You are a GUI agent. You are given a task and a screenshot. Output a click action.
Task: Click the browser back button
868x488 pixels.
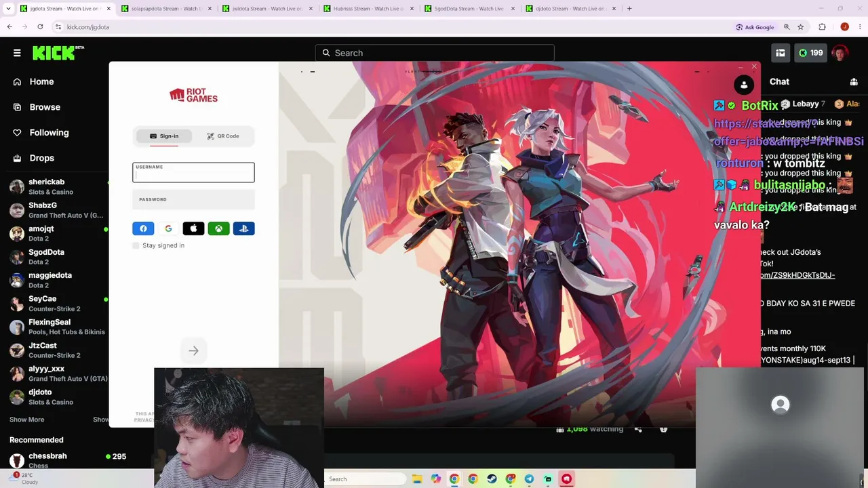pyautogui.click(x=9, y=27)
